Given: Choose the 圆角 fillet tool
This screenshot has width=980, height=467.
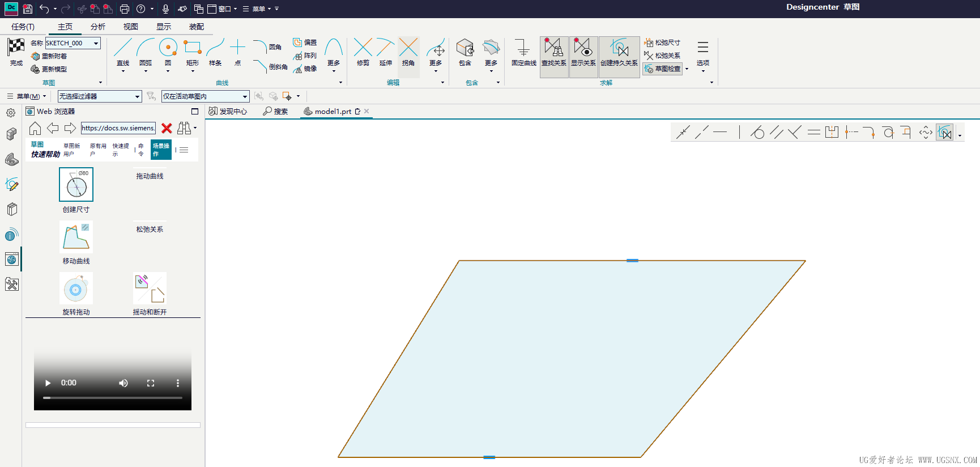Looking at the screenshot, I should tap(268, 46).
